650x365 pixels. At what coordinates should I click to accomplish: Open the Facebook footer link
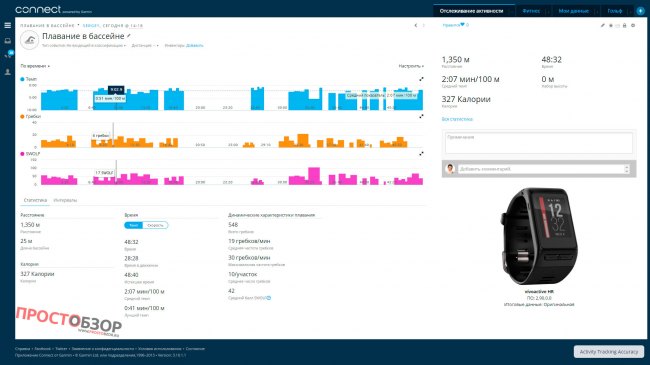pyautogui.click(x=43, y=349)
